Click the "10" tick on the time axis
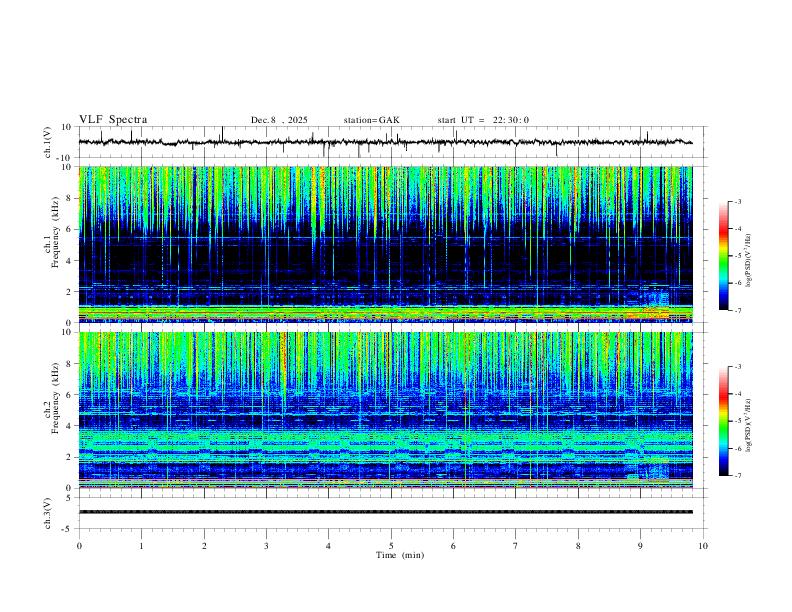 703,546
